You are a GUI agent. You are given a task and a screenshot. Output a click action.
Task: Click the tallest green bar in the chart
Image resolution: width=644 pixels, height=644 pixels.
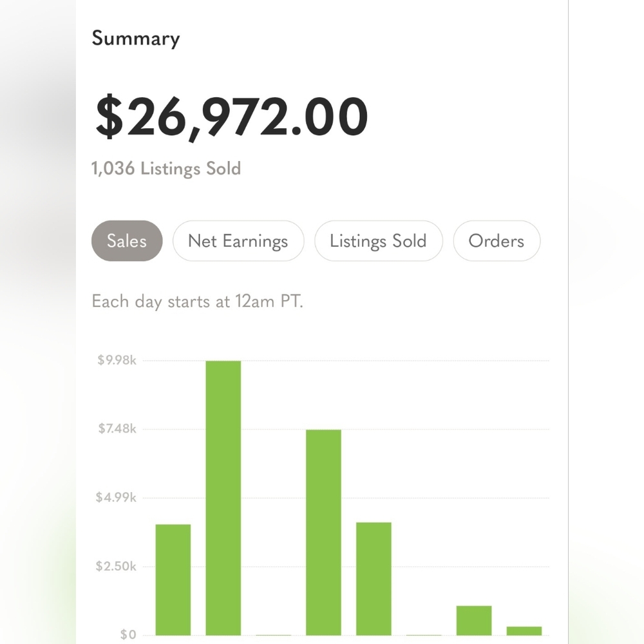(223, 497)
